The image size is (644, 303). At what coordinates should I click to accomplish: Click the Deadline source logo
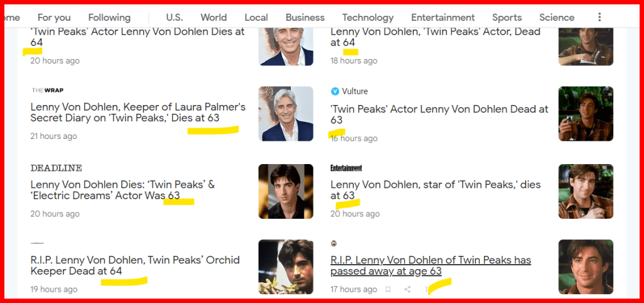56,168
